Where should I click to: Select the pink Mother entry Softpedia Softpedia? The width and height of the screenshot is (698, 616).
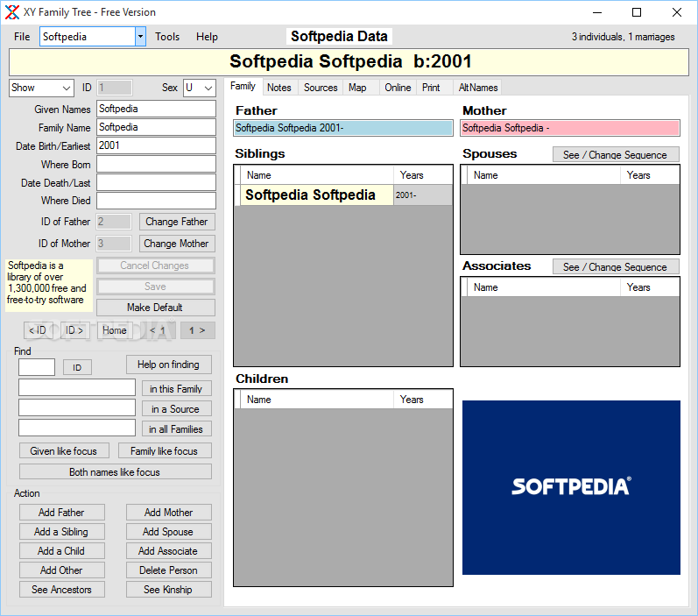[570, 128]
